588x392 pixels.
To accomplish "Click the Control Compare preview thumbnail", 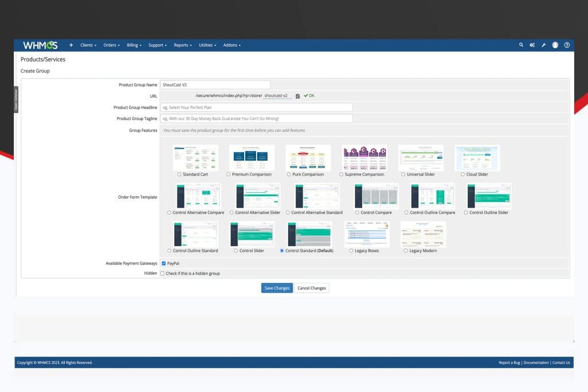I will click(376, 196).
